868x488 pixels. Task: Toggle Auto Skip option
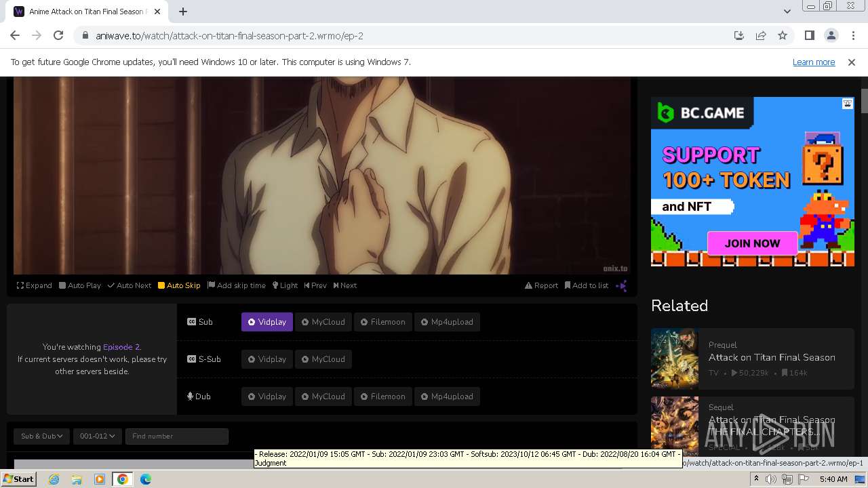pyautogui.click(x=179, y=285)
